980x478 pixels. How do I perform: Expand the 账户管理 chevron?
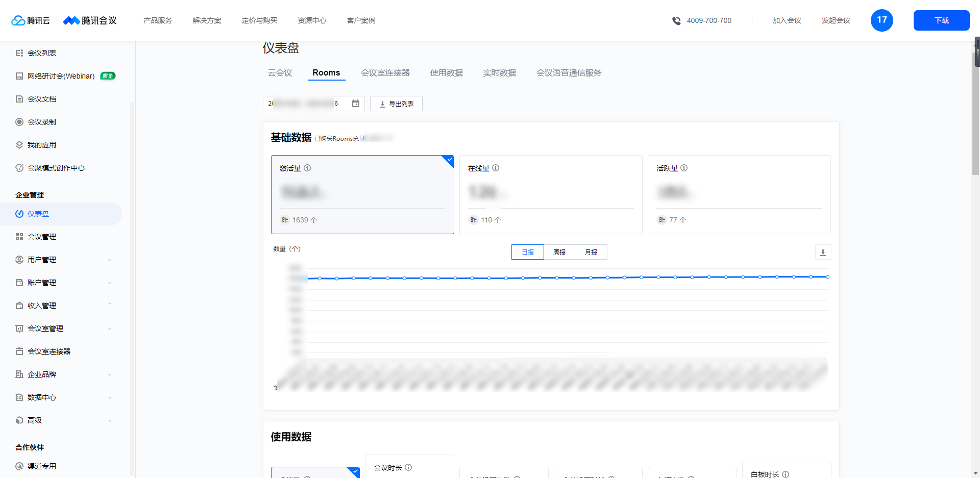tap(110, 283)
